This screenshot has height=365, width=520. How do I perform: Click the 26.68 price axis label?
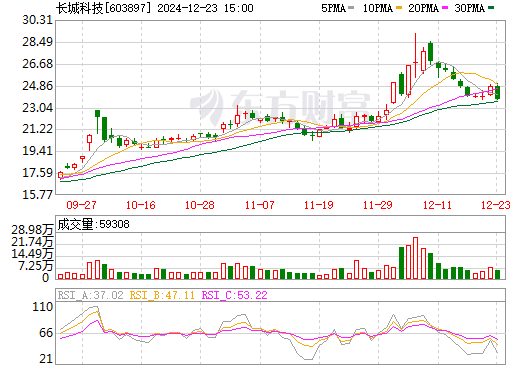tap(38, 64)
